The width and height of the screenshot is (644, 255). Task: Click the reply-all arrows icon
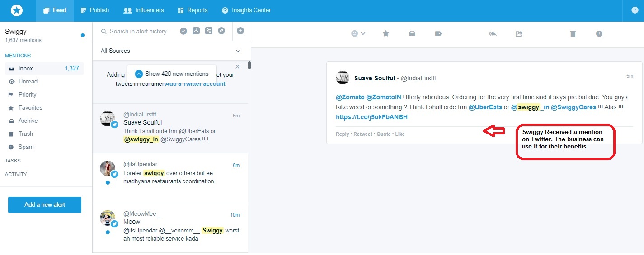493,33
